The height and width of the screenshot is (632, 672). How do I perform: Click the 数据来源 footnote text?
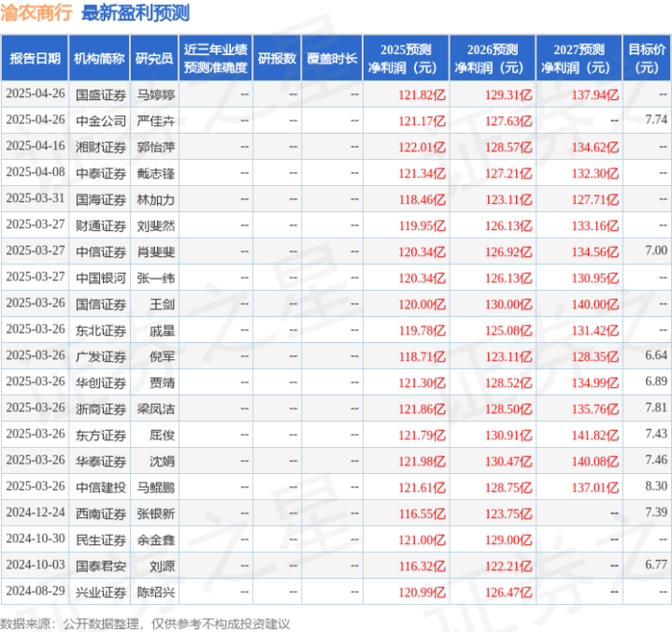145,624
